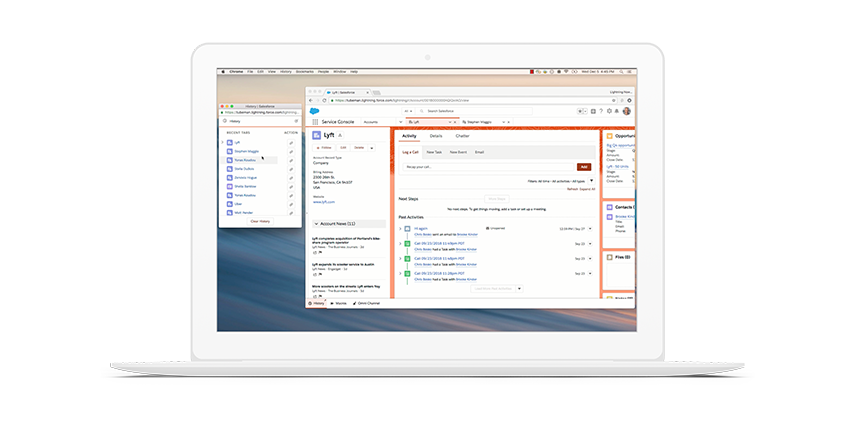The image size is (857, 447).
Task: Click the email icon for Hi again activity
Action: pos(407,228)
